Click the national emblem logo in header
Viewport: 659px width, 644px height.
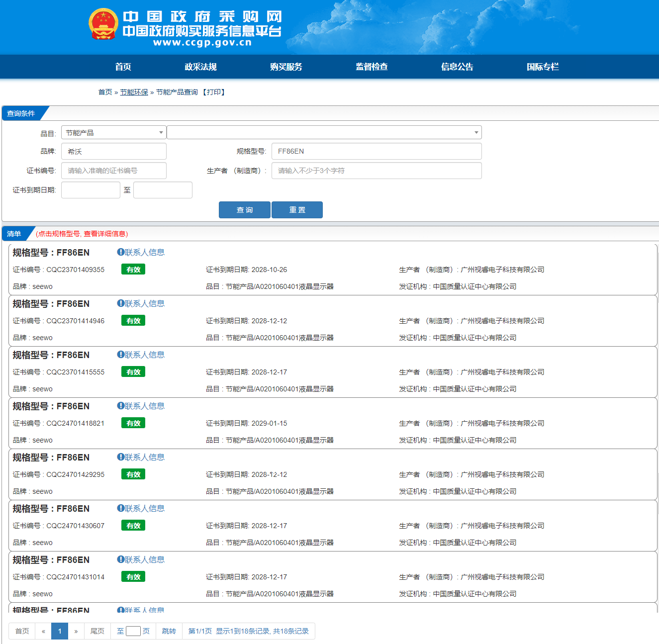[103, 24]
